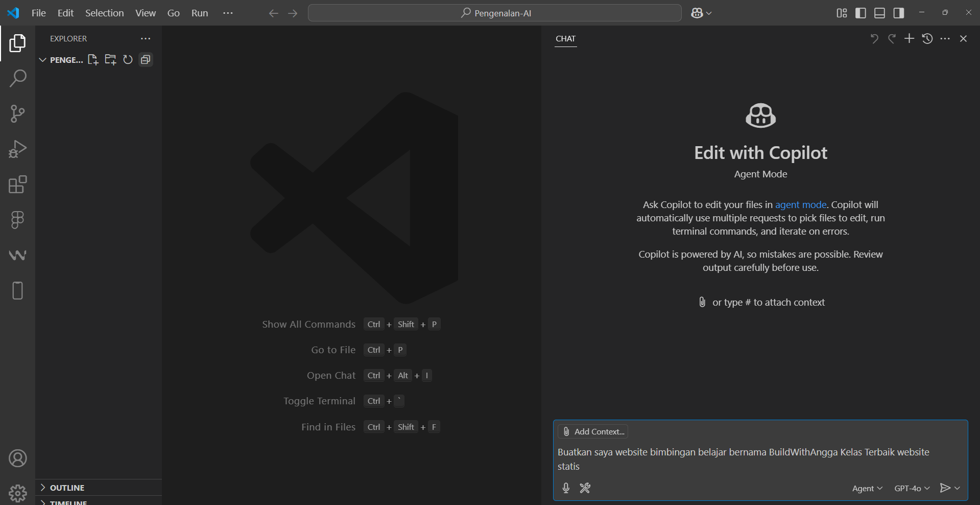
Task: Go forward in editor navigation history
Action: tap(293, 13)
